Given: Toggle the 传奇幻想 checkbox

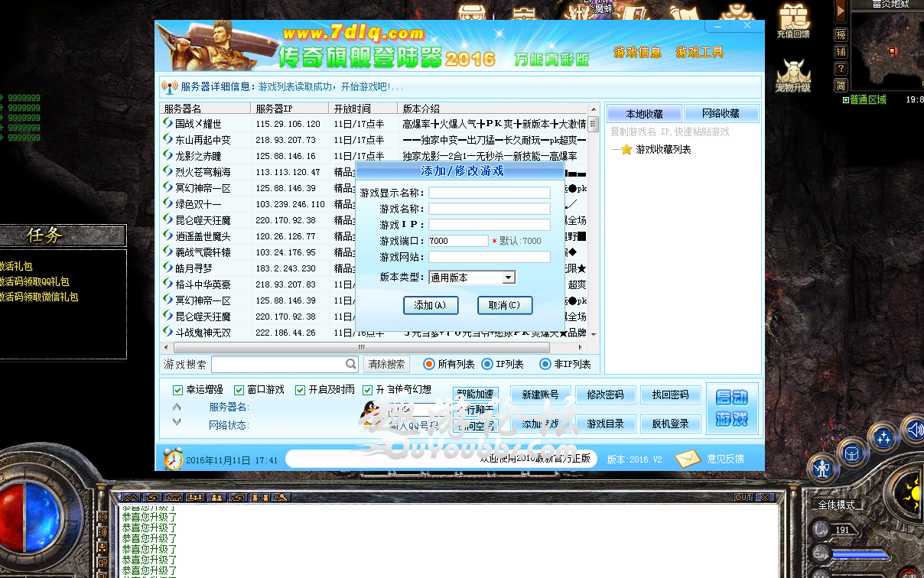Looking at the screenshot, I should [x=368, y=390].
